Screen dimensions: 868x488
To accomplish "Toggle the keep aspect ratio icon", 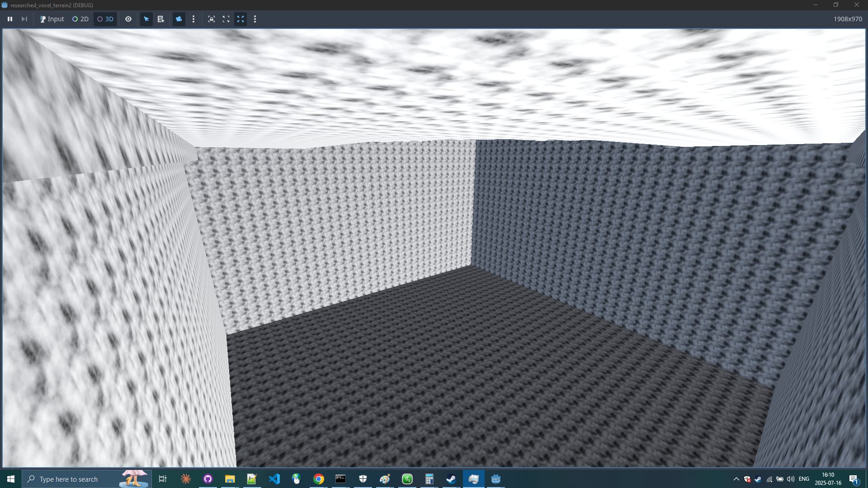I will [x=226, y=19].
